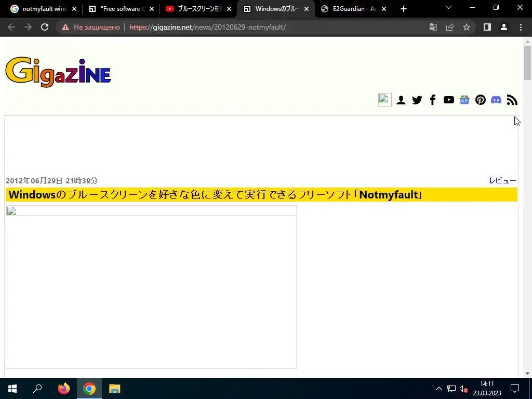Reload the current page
Image resolution: width=532 pixels, height=399 pixels.
tap(45, 27)
